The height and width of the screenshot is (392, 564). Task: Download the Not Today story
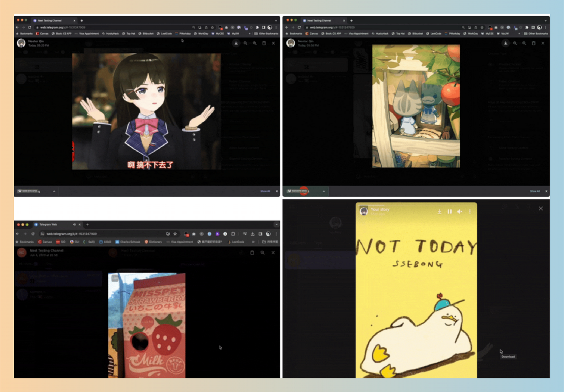pyautogui.click(x=439, y=211)
